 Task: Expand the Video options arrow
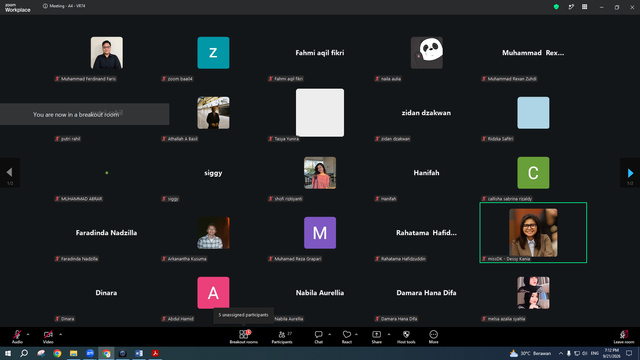[60, 334]
